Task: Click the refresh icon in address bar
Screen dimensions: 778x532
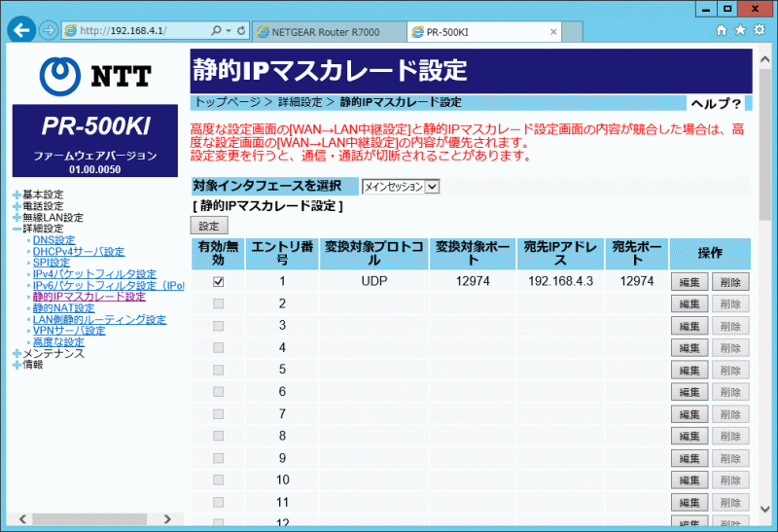Action: [x=240, y=31]
